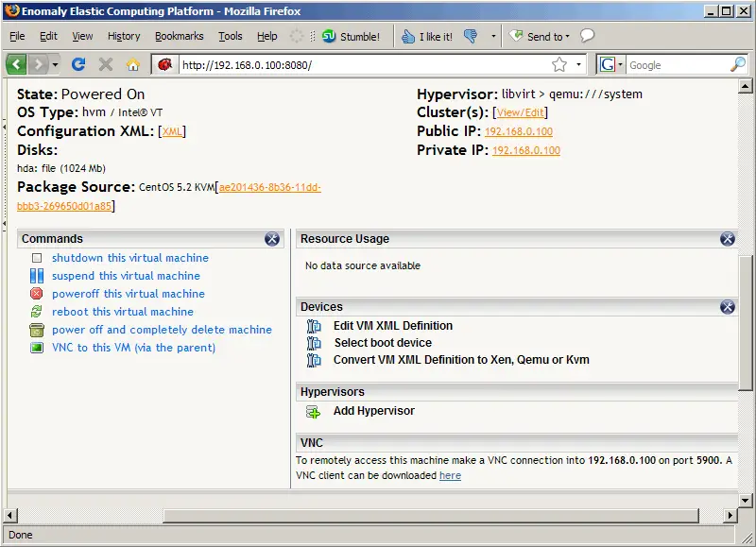756x547 pixels.
Task: Open the Edit menu
Action: click(48, 36)
